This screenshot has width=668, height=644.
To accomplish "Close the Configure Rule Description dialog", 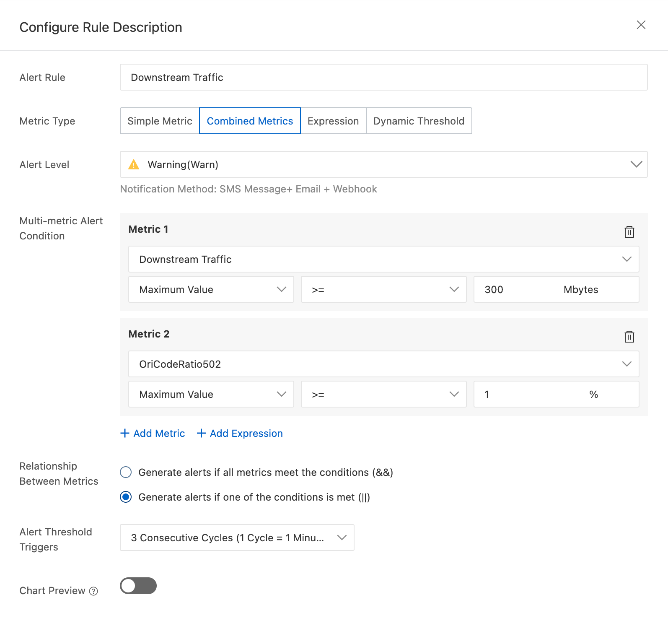I will (x=641, y=25).
